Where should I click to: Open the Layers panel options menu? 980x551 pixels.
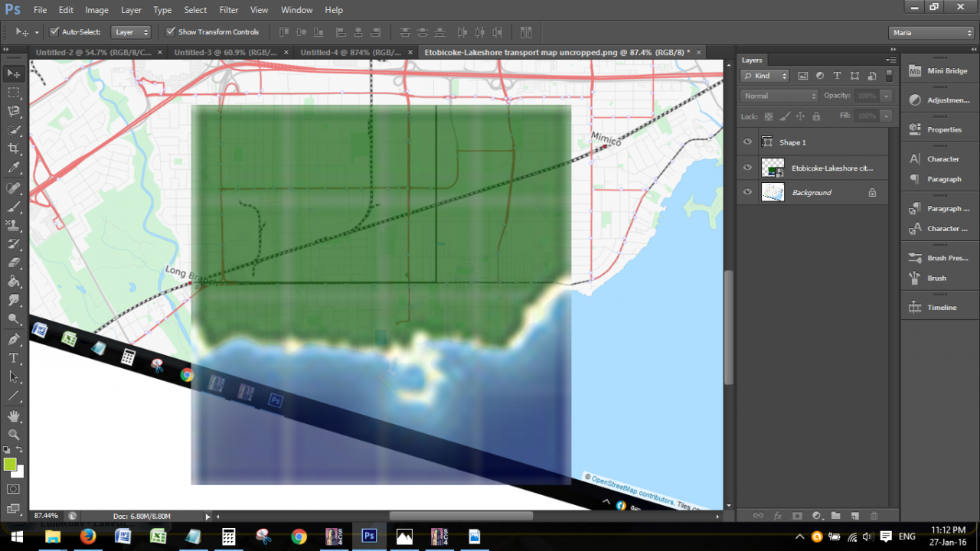[891, 60]
